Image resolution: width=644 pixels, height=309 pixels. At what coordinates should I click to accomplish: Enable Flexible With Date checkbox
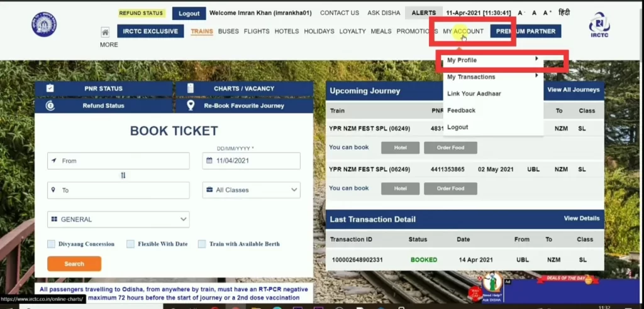(130, 244)
